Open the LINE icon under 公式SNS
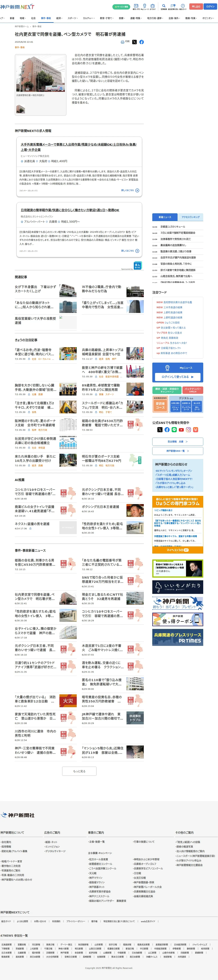218x980 pixels. coord(174,430)
